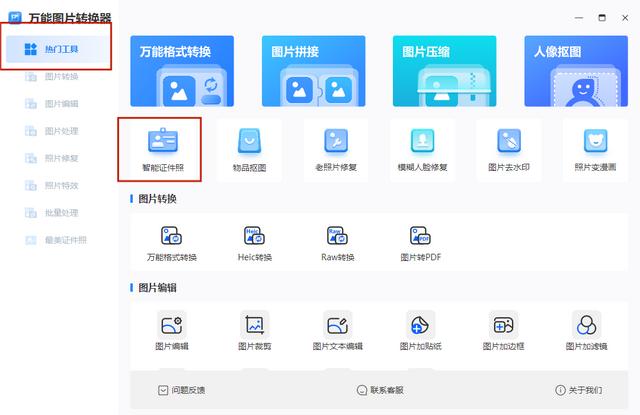This screenshot has height=415, width=640.
Task: Minimize the 万能图片转换器 window
Action: point(579,18)
